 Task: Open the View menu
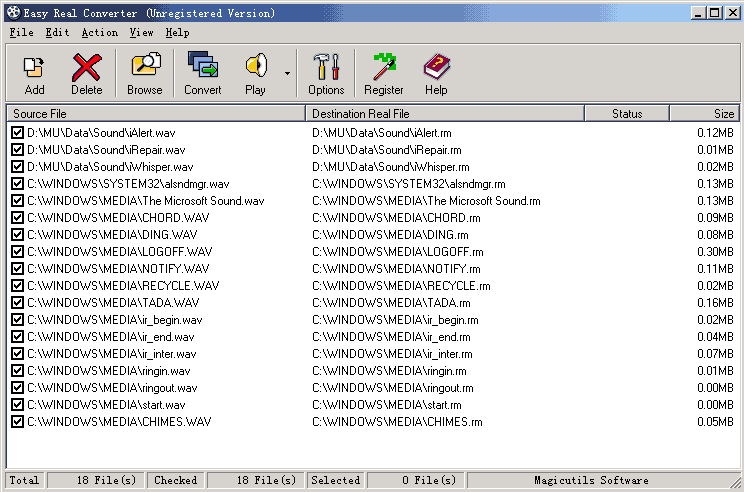coord(141,33)
